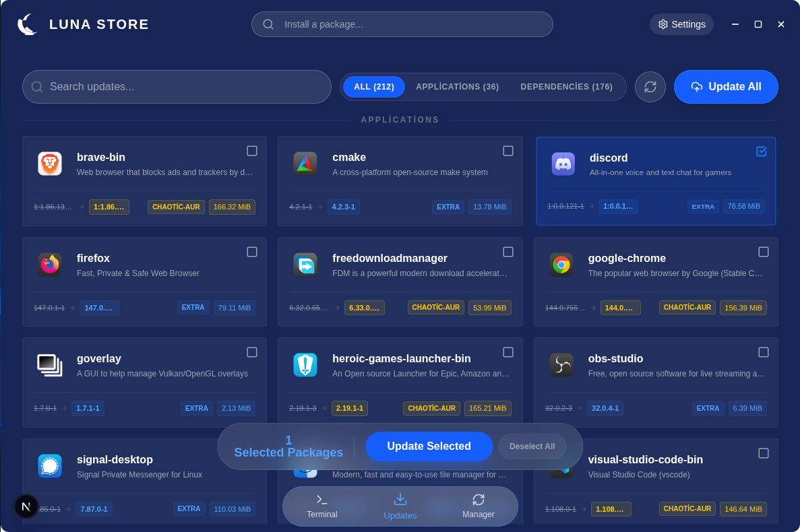This screenshot has height=532, width=800.
Task: Click the cmake triangle icon
Action: tap(305, 164)
